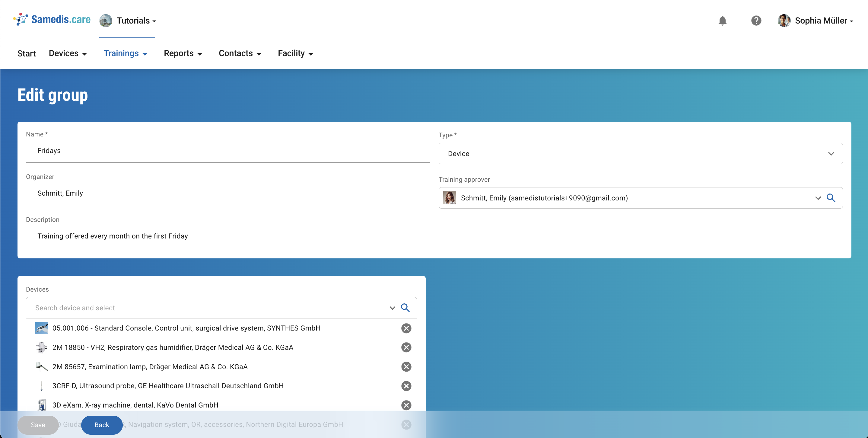Remove the 3D eXam X-ray machine
The width and height of the screenshot is (868, 438).
click(x=406, y=405)
